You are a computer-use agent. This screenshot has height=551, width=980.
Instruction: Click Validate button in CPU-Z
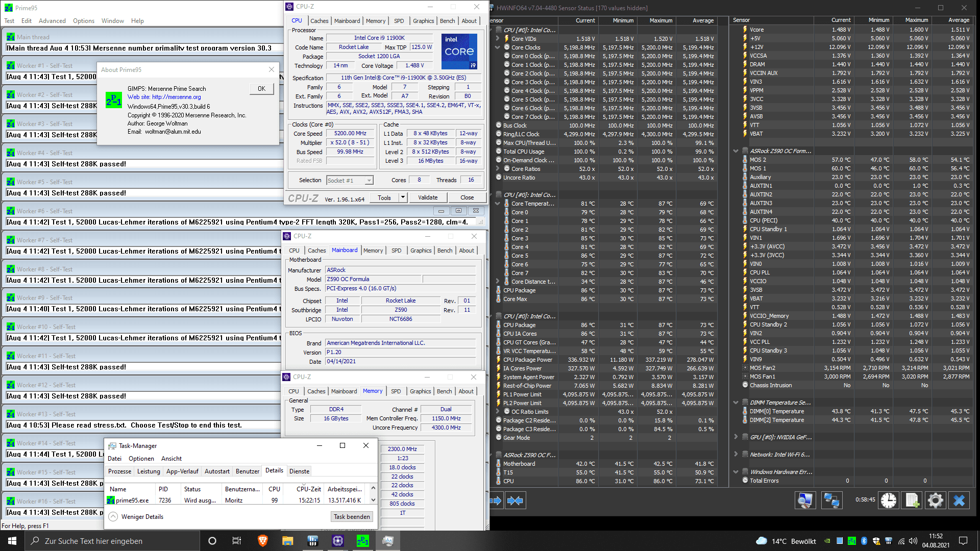click(x=428, y=197)
